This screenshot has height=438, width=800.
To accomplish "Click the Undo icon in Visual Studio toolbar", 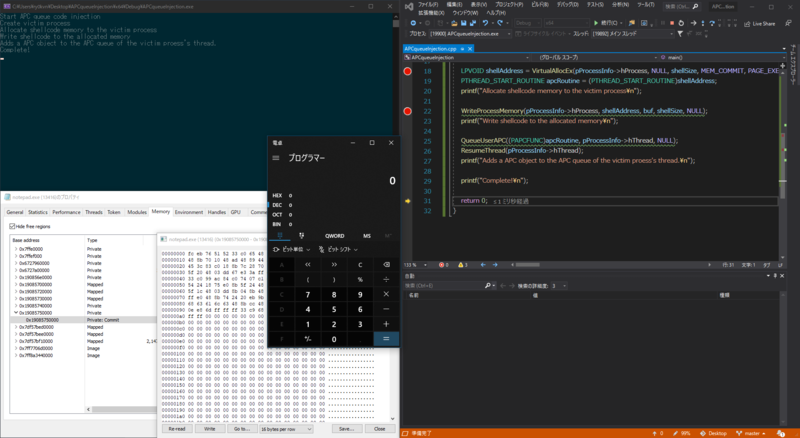I will 485,23.
